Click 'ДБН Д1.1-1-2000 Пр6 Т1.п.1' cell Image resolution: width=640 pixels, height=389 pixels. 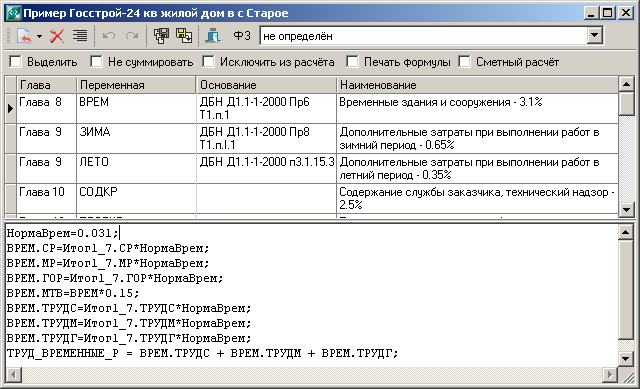(x=267, y=109)
